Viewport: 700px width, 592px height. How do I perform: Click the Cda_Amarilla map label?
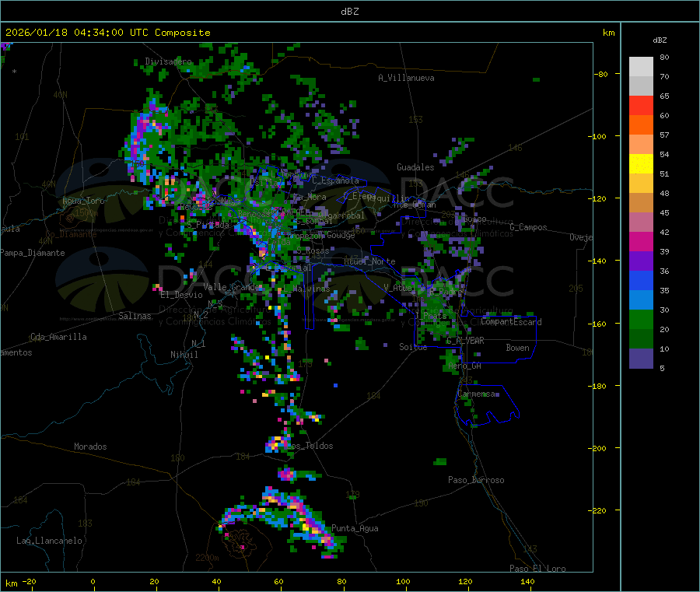[x=58, y=337]
